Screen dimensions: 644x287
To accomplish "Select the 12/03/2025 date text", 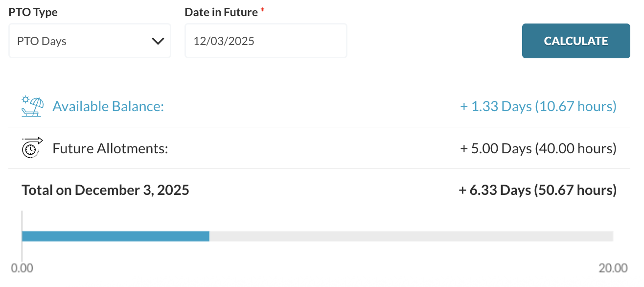I will (224, 41).
